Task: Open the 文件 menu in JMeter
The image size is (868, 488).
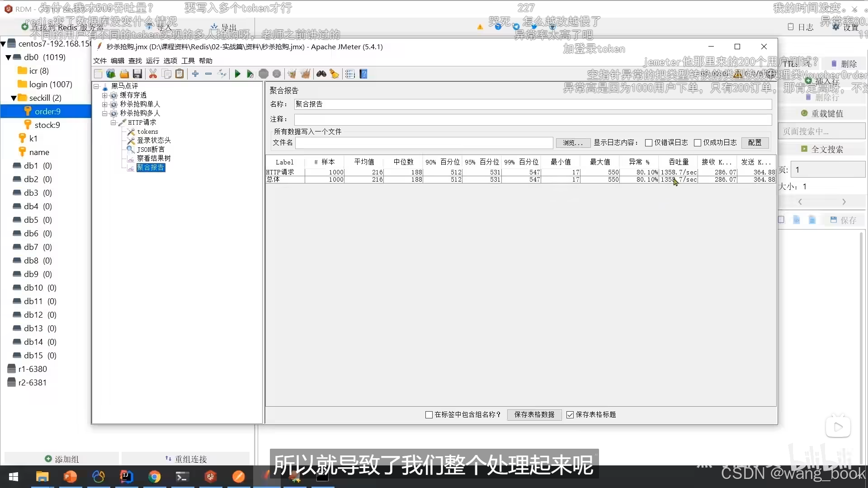Action: click(99, 61)
